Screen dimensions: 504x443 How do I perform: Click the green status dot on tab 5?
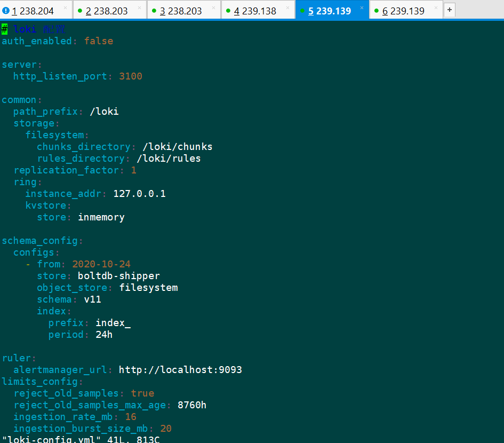pos(302,11)
